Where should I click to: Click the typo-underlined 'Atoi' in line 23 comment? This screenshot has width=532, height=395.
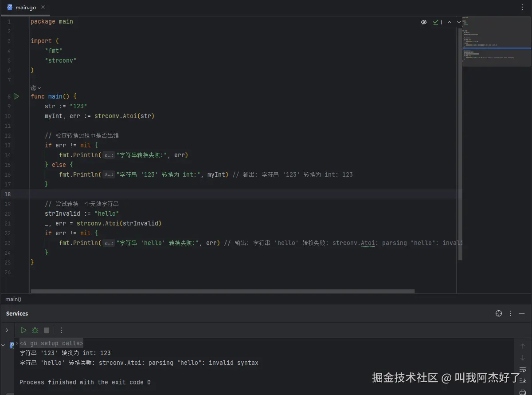(368, 243)
